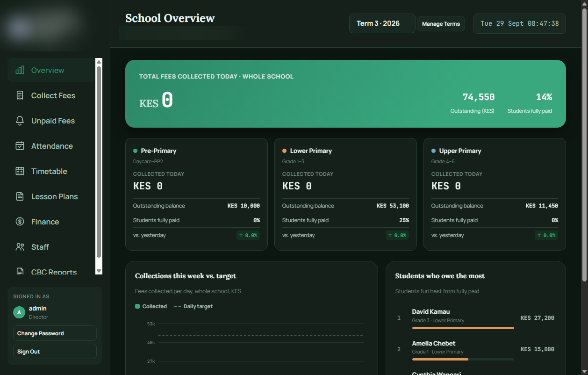
Task: Click the David Kamau student row
Action: (x=476, y=318)
